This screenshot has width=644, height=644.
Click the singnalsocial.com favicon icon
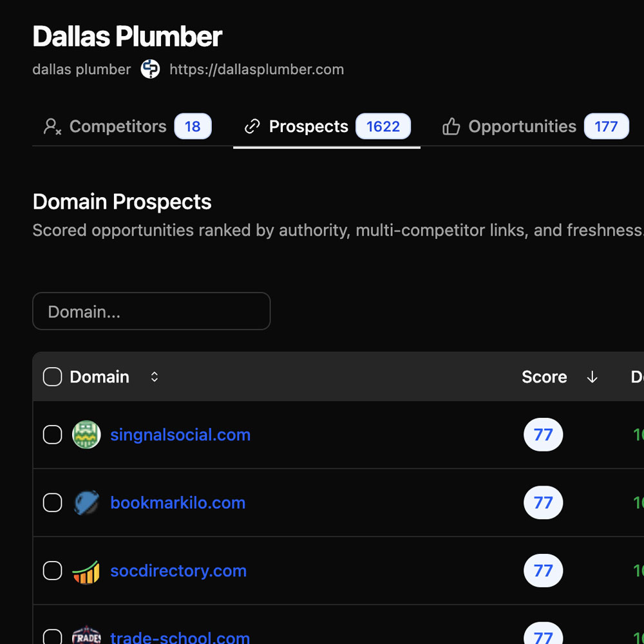86,435
